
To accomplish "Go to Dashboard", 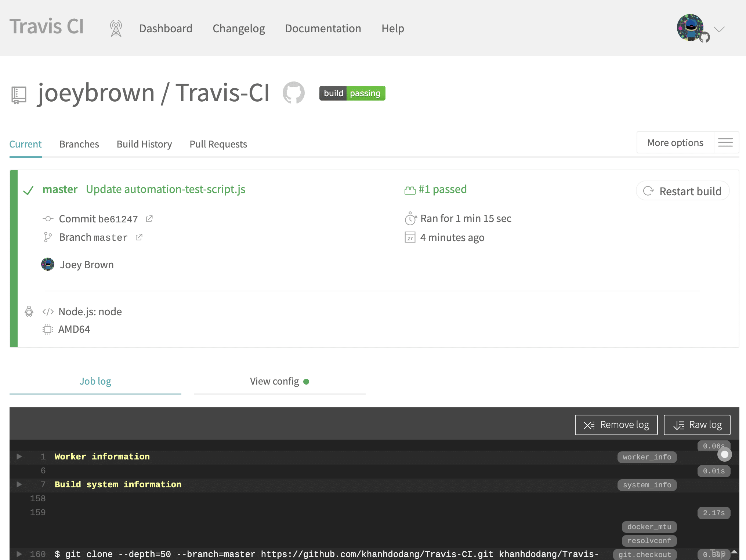I will (x=166, y=28).
